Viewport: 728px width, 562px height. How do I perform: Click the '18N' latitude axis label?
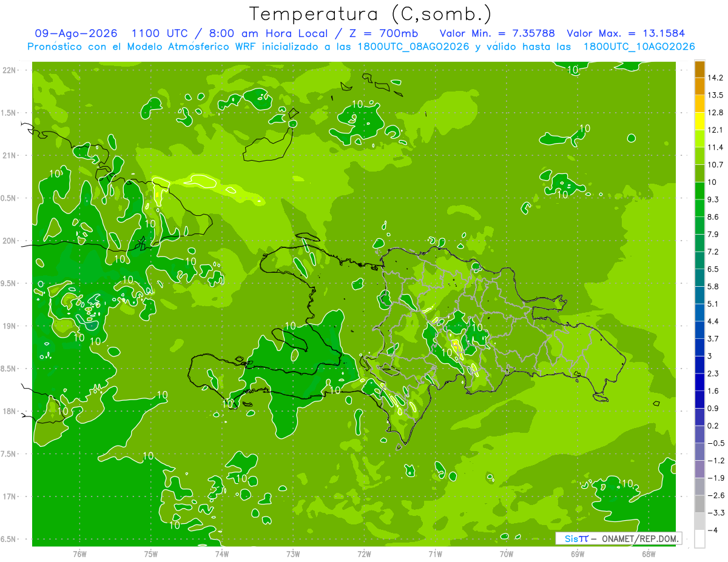[10, 412]
